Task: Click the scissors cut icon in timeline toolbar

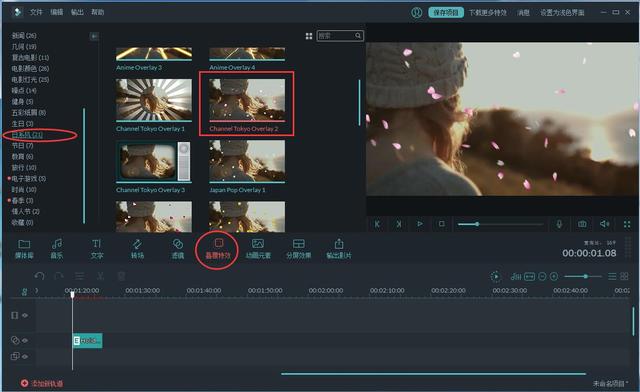Action: [100, 276]
